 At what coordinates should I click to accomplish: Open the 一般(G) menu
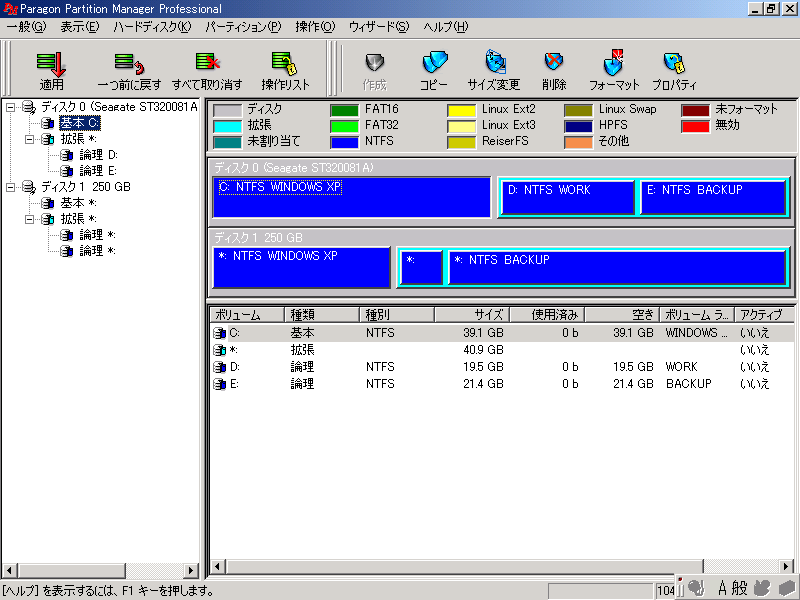click(26, 27)
